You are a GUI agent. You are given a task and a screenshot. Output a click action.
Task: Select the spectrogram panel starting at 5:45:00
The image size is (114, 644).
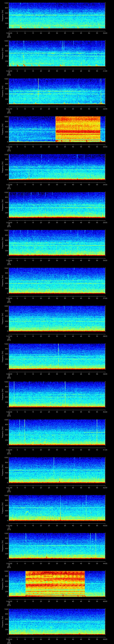(57, 621)
